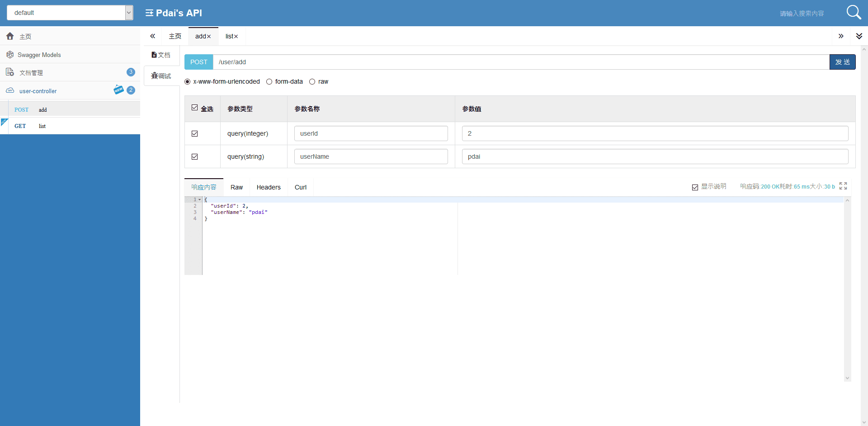Click the userId parameter name field
Screen dimensions: 868x426
point(371,133)
